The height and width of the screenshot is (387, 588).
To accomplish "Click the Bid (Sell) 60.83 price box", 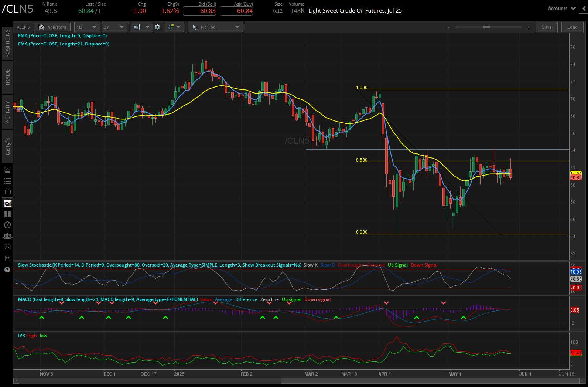I will pyautogui.click(x=199, y=11).
